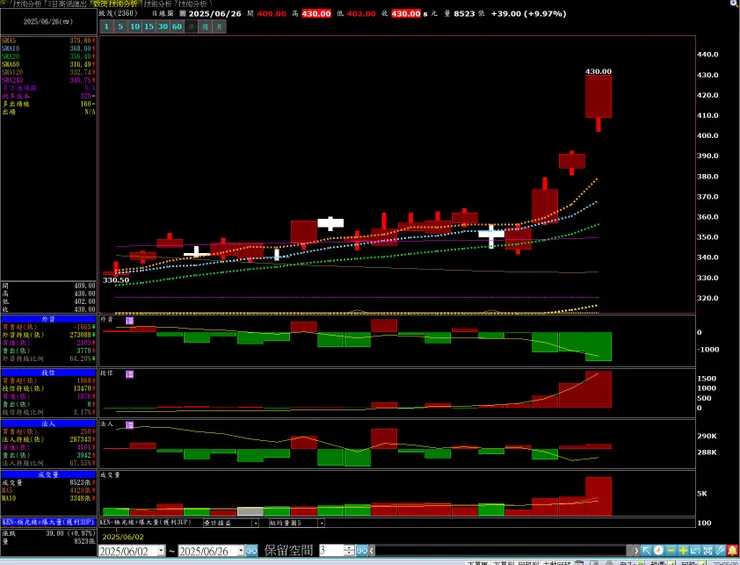This screenshot has height=565, width=740.
Task: Click the 430.00 high-price label on chart
Action: (598, 71)
